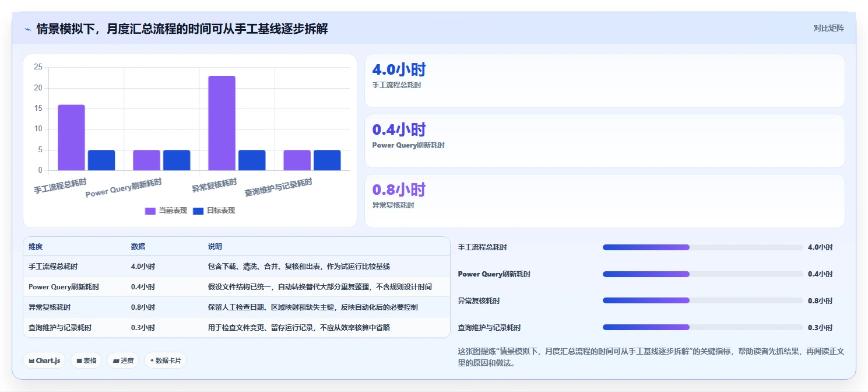Select the Power Query刷新耗时 table row name
868x392 pixels.
pos(64,287)
